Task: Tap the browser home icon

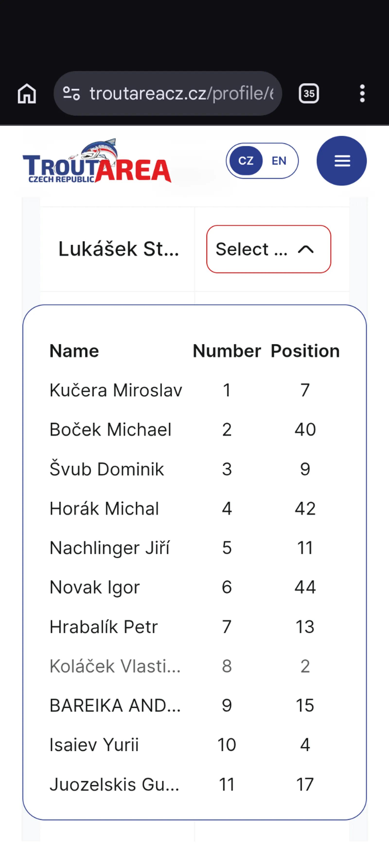Action: point(27,93)
